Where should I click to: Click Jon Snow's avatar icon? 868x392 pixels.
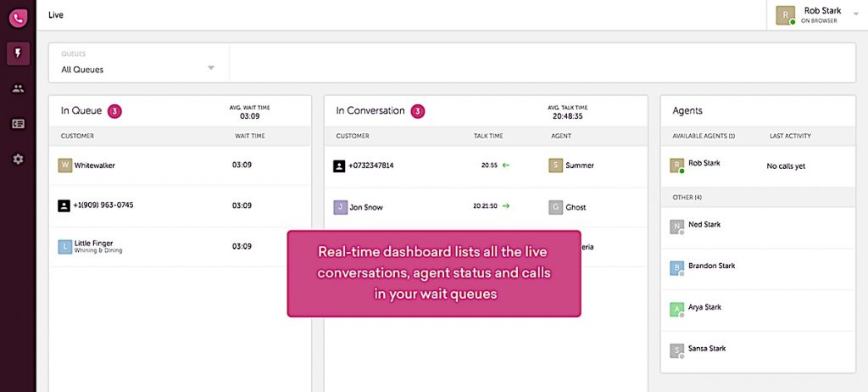(x=340, y=207)
